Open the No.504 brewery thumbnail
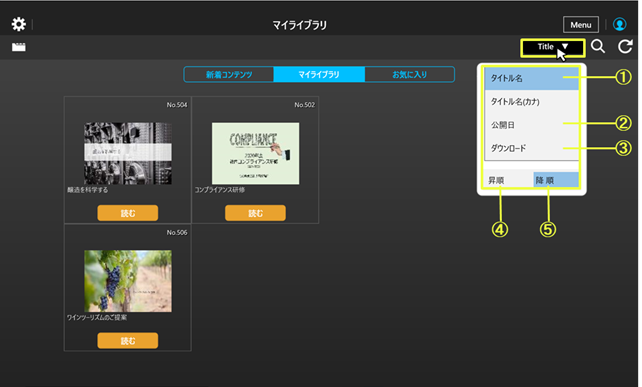The image size is (642, 387). 128,153
